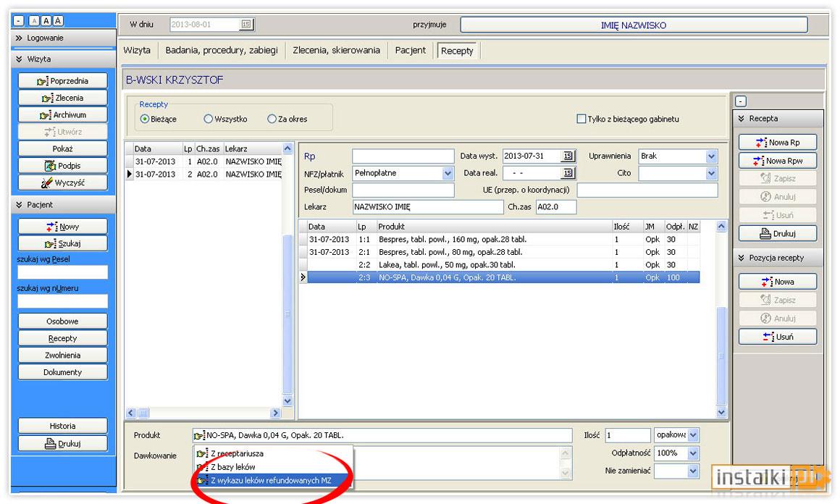Click the Usuń button under Pozycja recepty
The image size is (840, 504).
coord(778,336)
